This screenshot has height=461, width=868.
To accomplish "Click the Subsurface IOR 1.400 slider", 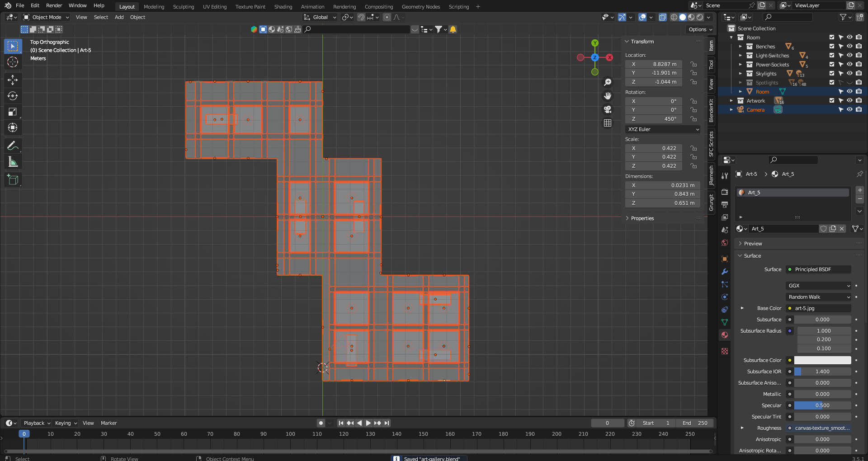I will point(822,372).
